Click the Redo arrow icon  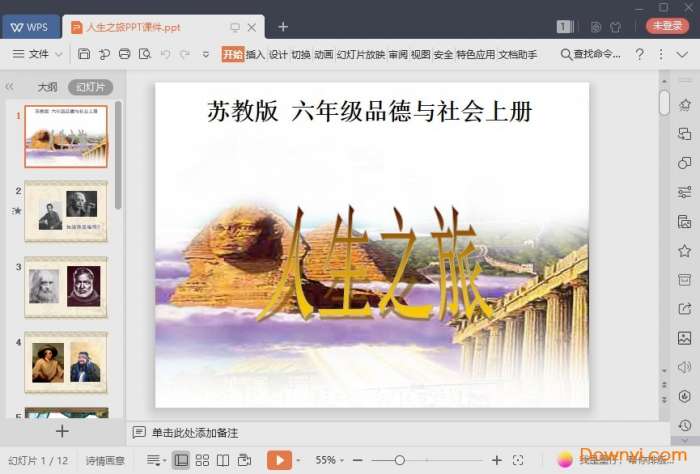click(x=185, y=54)
